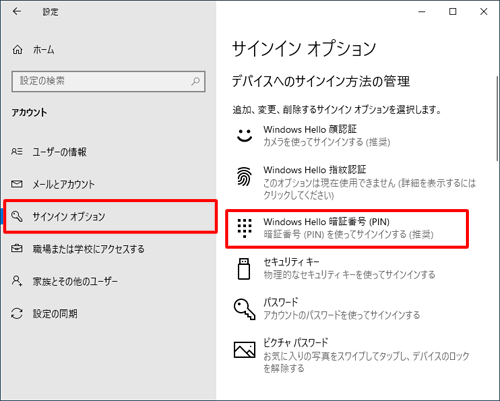Screen dimensions: 500x401
Task: Click アカウントのパスワードを使ってサインインする text
Action: (342, 315)
